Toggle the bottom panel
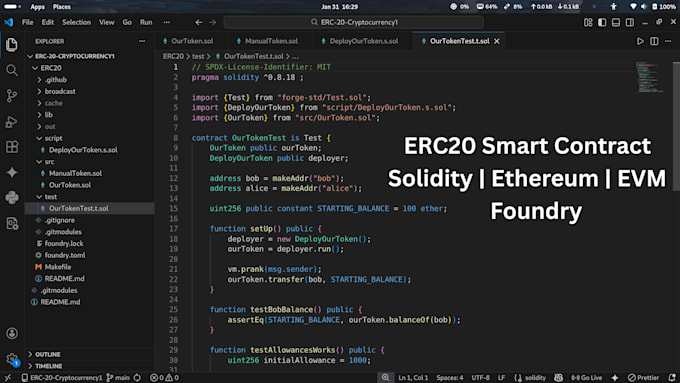 click(616, 22)
